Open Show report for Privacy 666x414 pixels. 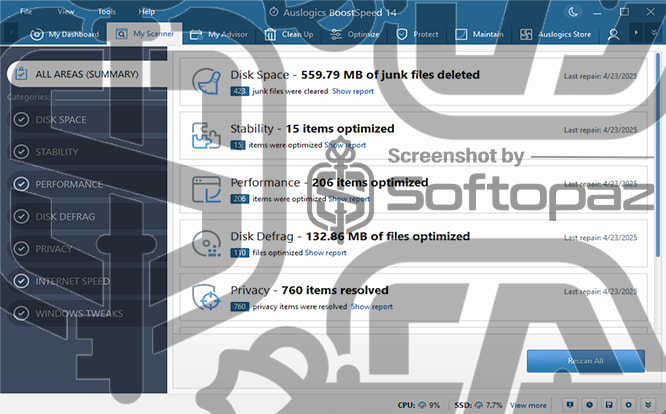point(372,307)
